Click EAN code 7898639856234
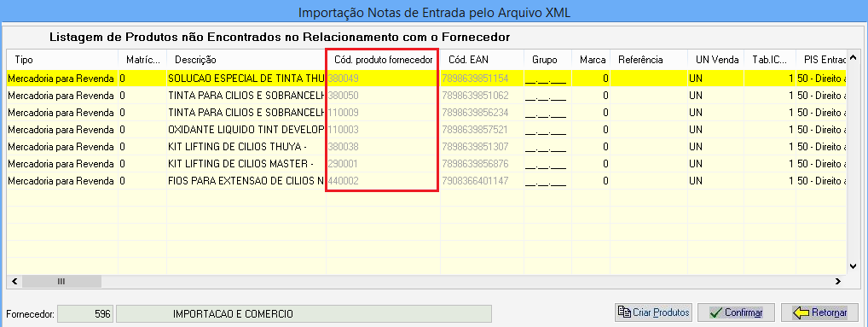Image resolution: width=868 pixels, height=327 pixels. (x=475, y=113)
